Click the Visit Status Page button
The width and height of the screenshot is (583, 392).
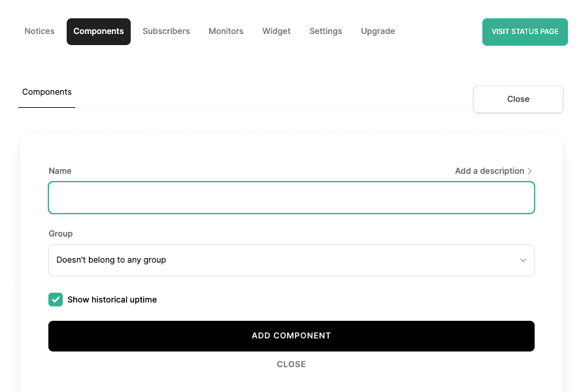[525, 32]
